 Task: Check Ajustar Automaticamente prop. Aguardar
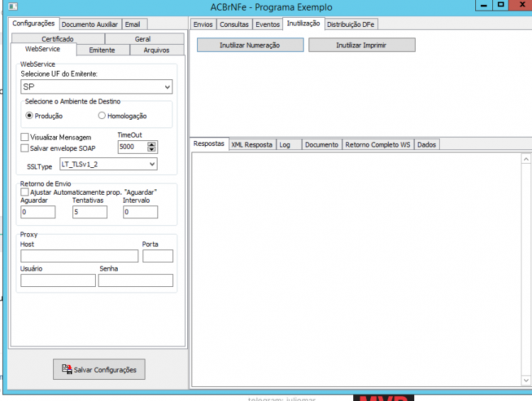(x=24, y=192)
